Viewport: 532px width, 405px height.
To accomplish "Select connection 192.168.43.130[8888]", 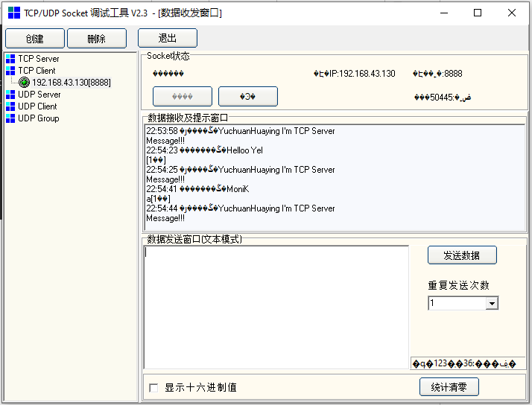I will pyautogui.click(x=72, y=83).
